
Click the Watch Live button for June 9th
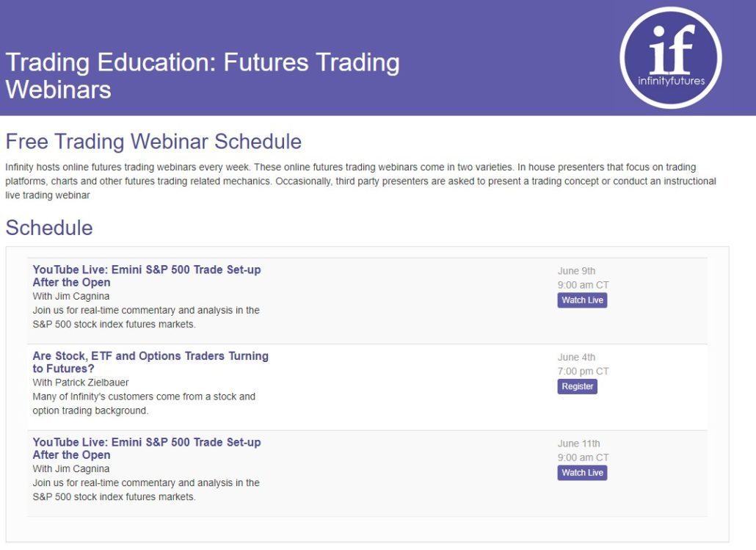[582, 300]
